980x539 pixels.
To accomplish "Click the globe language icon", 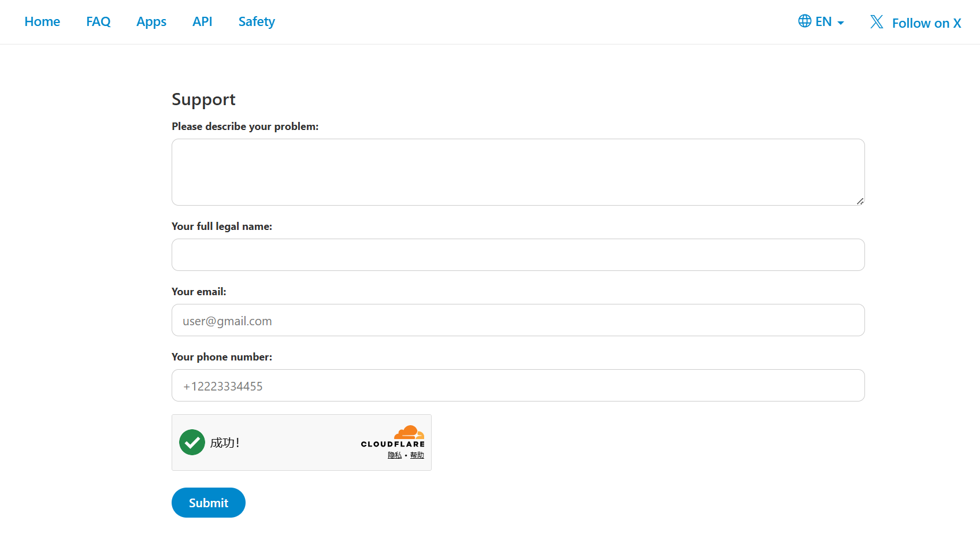I will pos(804,21).
